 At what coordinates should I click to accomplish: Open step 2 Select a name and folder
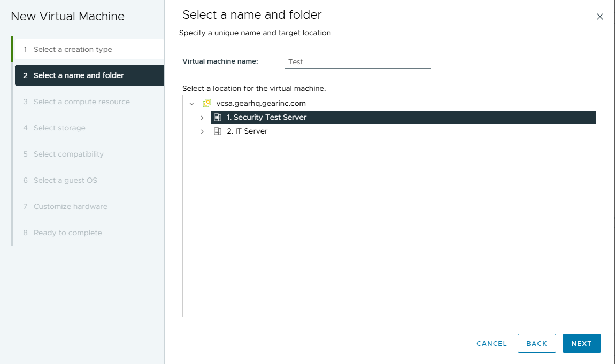pyautogui.click(x=79, y=75)
